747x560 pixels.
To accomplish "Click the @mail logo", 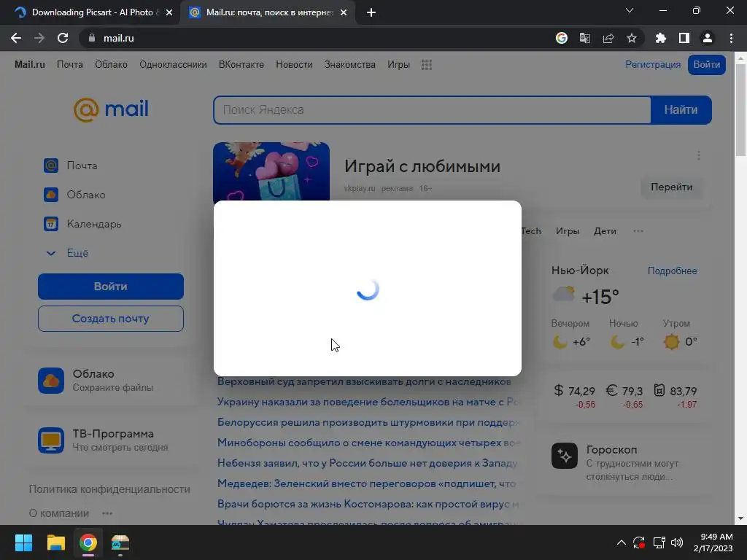I will (x=111, y=109).
